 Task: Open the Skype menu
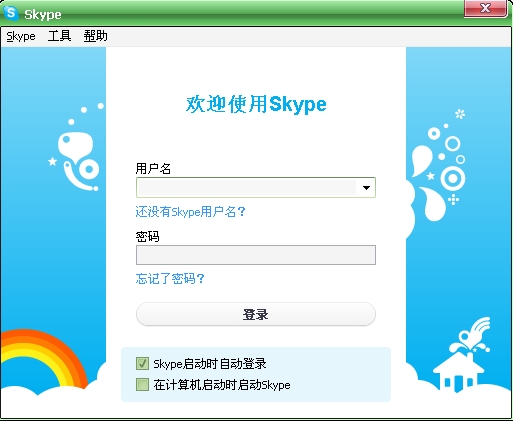pyautogui.click(x=21, y=36)
